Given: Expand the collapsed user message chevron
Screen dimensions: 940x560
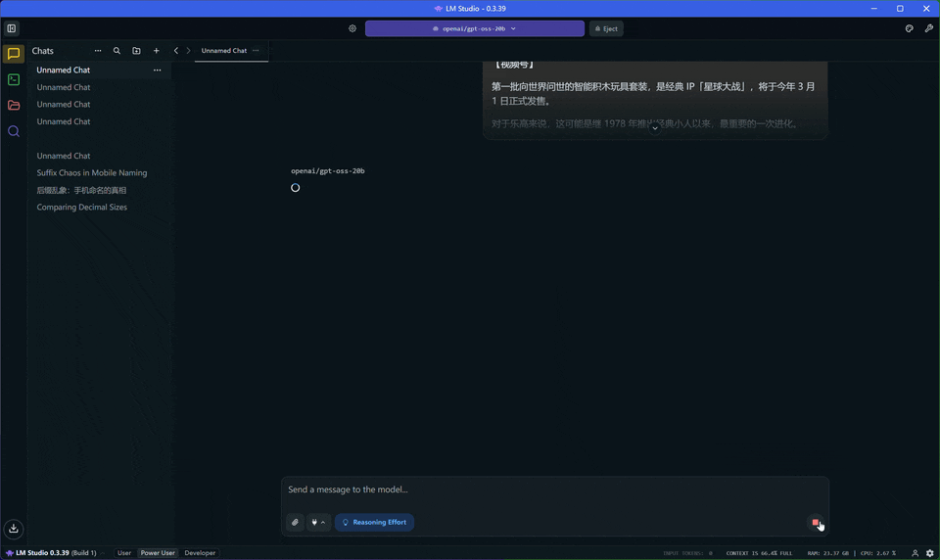Looking at the screenshot, I should pyautogui.click(x=655, y=129).
